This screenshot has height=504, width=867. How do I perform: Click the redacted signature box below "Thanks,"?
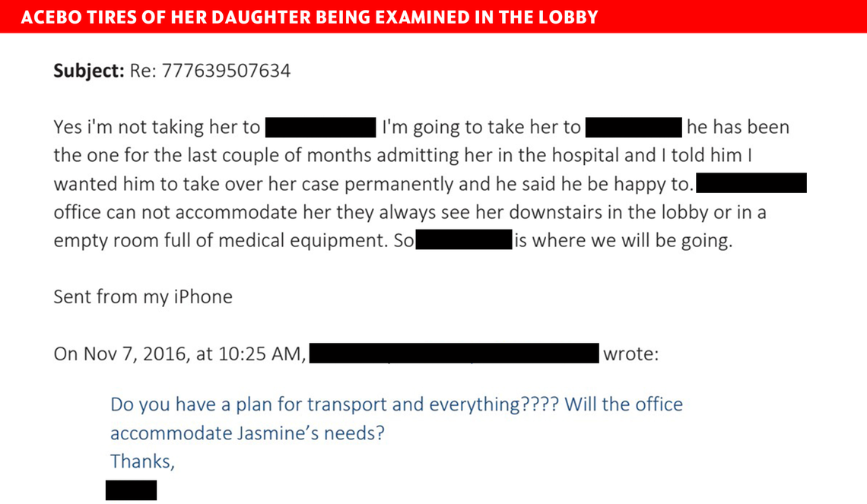(131, 490)
